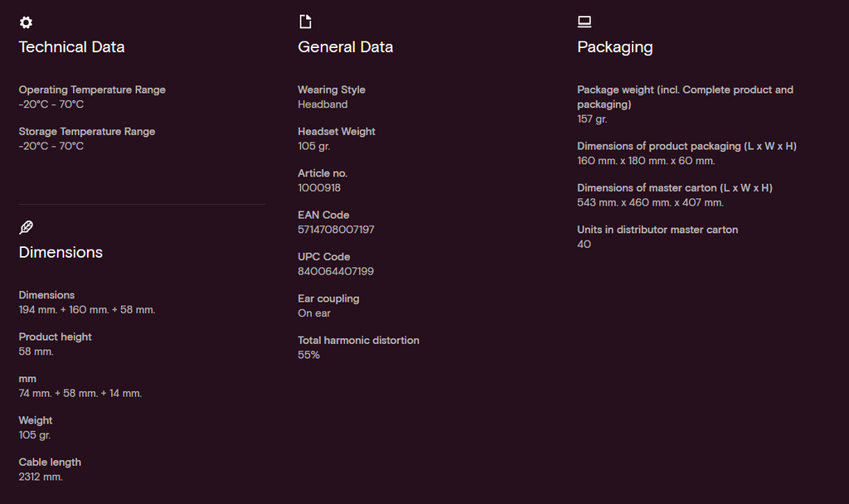849x504 pixels.
Task: Click the laptop icon above Packaging
Action: coord(585,22)
